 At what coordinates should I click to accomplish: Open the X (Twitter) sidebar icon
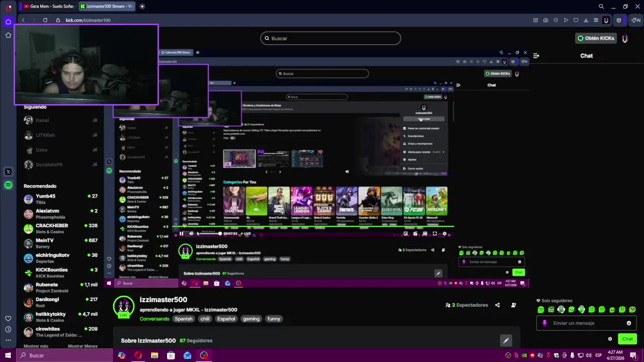pos(8,171)
